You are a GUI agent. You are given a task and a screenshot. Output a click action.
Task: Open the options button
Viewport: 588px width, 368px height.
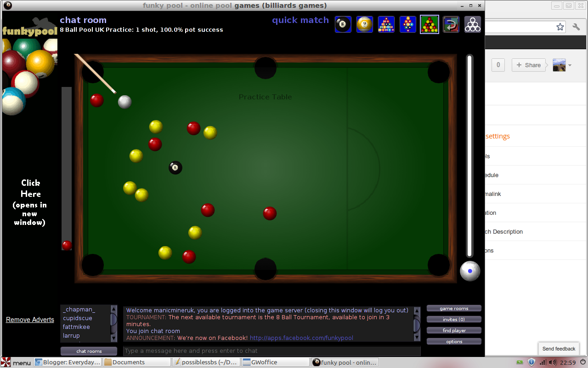[x=454, y=341]
